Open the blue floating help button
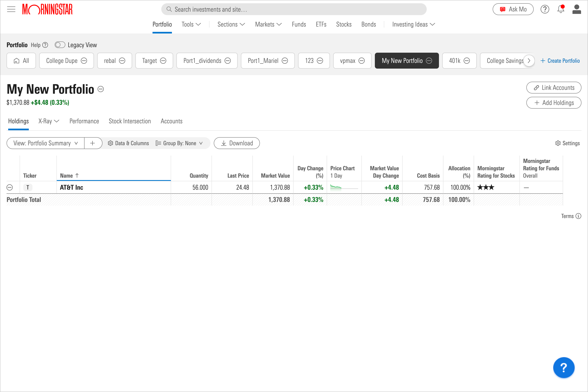 563,367
